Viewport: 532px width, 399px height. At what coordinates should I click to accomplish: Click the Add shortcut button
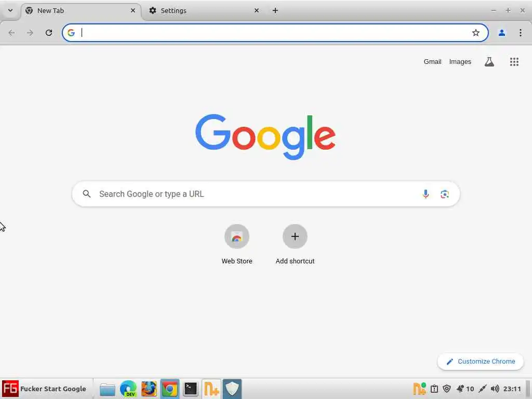pos(295,244)
